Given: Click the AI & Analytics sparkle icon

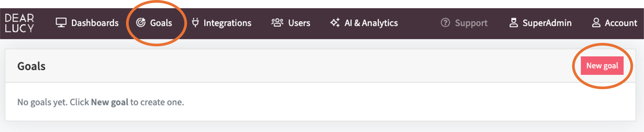Looking at the screenshot, I should tap(335, 23).
